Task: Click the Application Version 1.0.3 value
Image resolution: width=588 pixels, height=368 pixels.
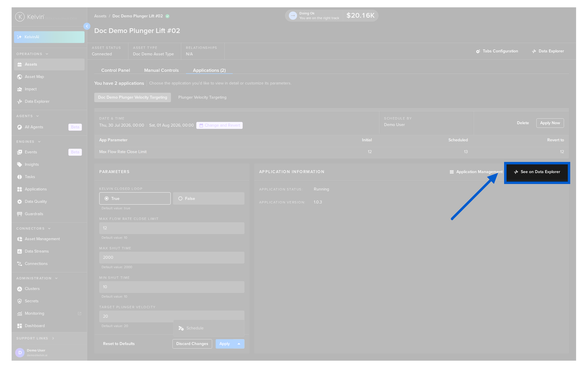Action: (x=318, y=202)
